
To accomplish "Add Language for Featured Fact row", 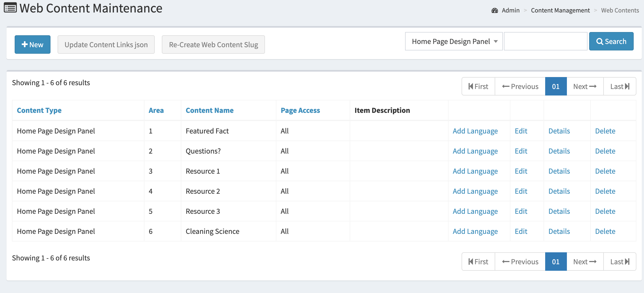I will (475, 131).
